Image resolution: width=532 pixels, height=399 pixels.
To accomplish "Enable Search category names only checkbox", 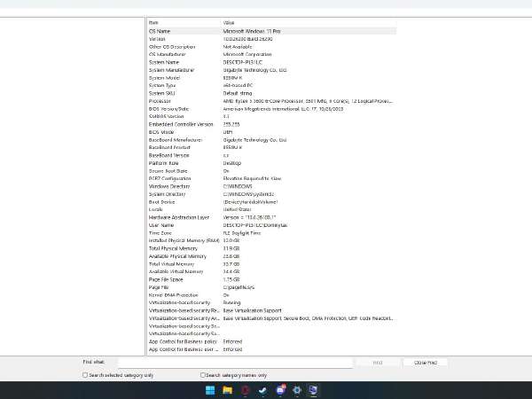I will pos(202,375).
